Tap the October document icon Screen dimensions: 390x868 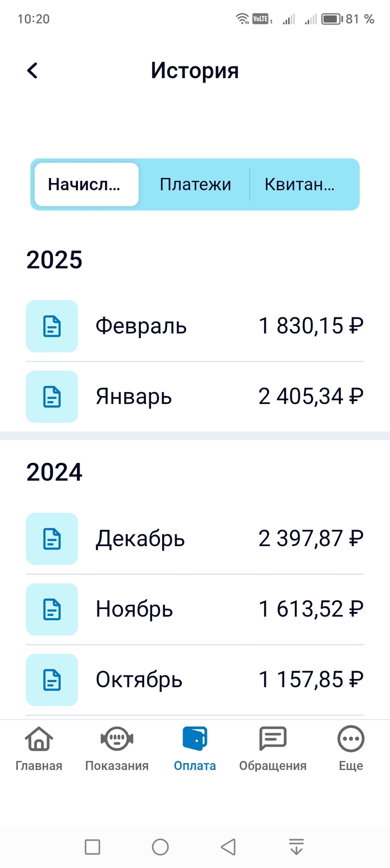(x=52, y=679)
